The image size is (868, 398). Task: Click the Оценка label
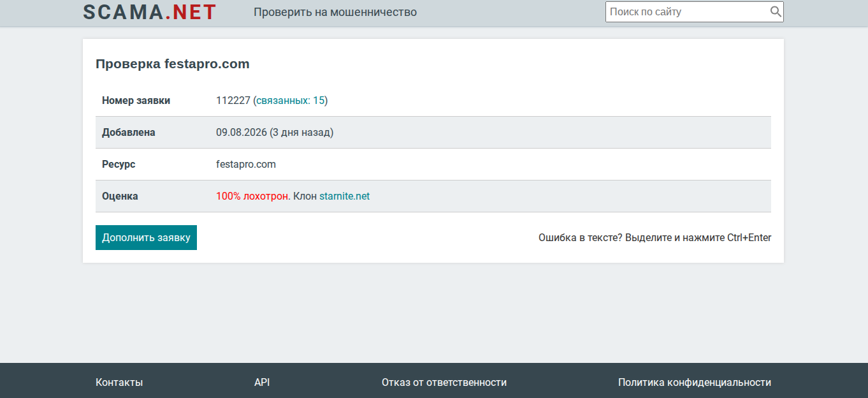pyautogui.click(x=120, y=196)
